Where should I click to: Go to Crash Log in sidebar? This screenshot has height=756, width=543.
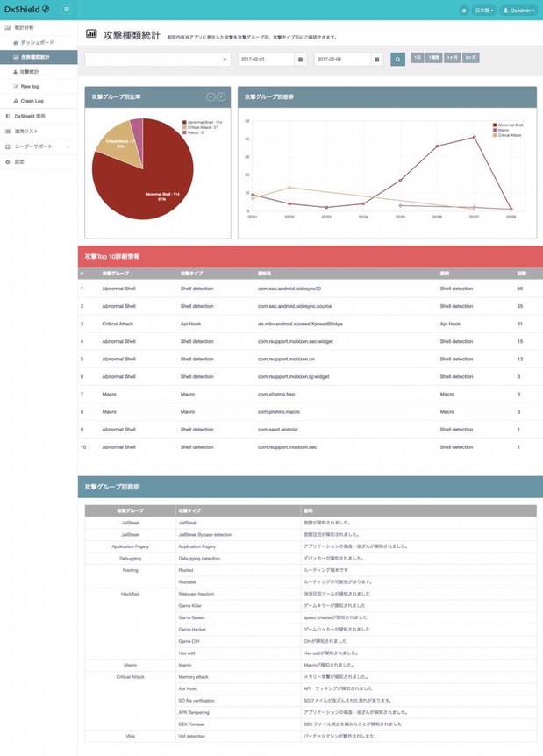(32, 101)
